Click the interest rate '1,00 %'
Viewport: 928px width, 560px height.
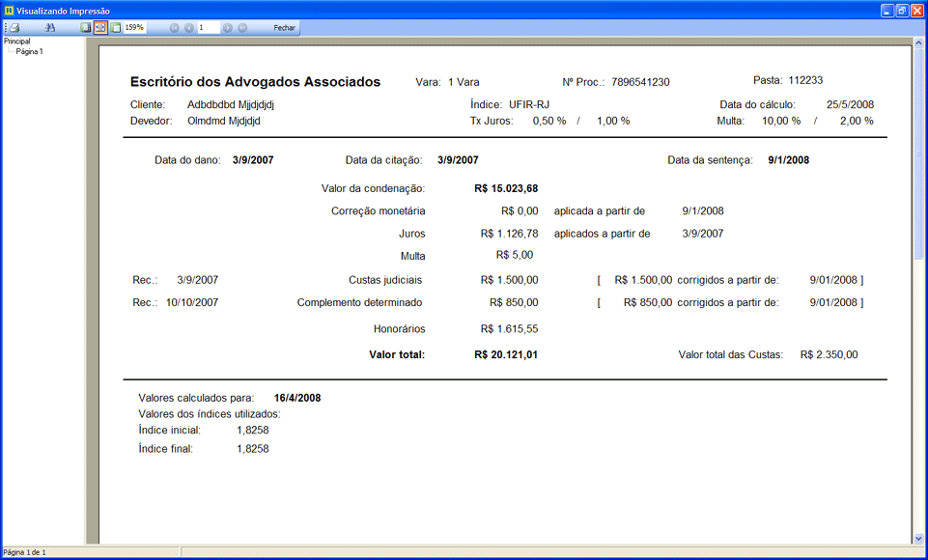[613, 122]
